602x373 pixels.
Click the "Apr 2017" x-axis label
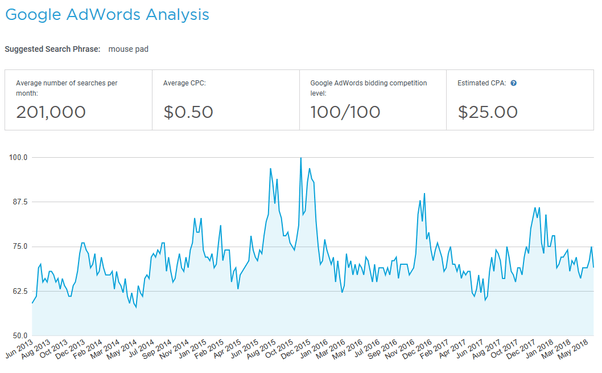[452, 349]
